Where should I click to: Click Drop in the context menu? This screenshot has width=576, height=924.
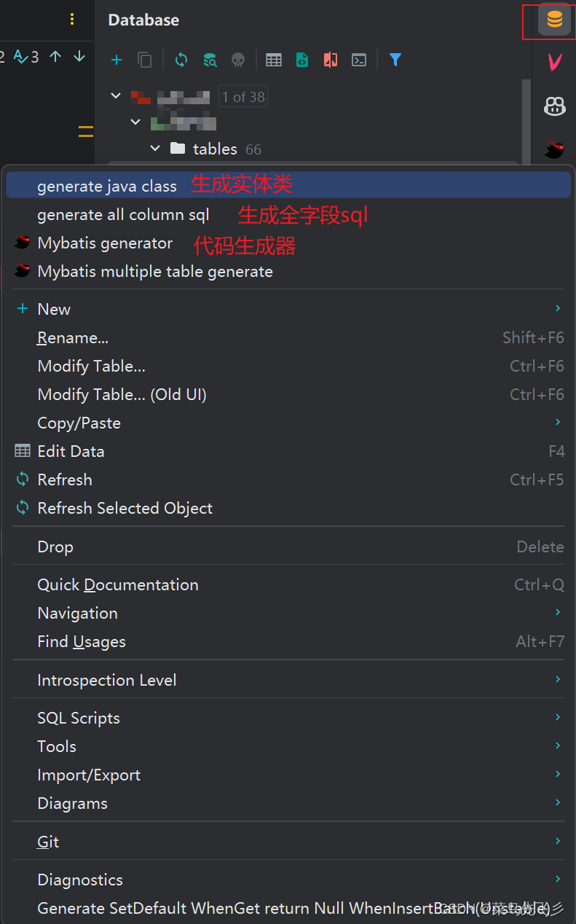click(x=55, y=547)
